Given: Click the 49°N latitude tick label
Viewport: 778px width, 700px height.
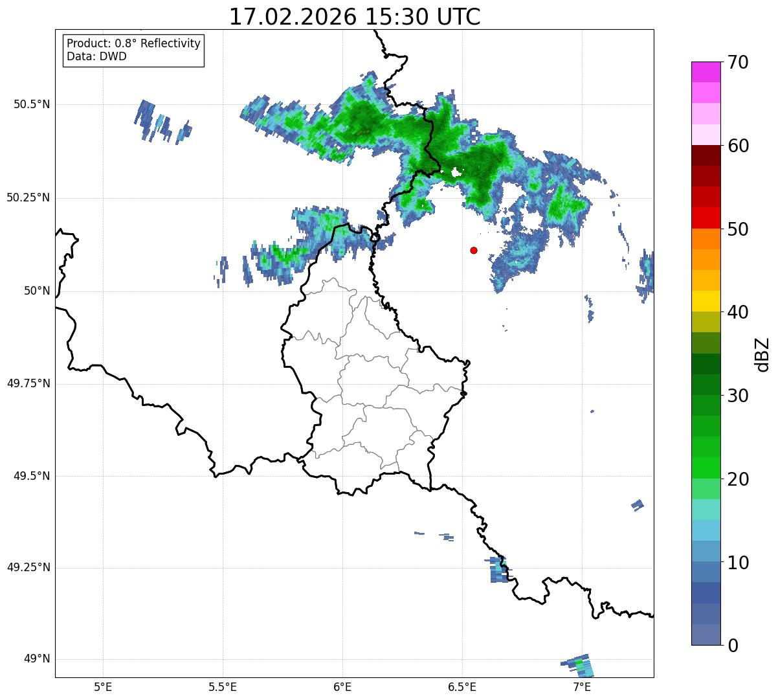Looking at the screenshot, I should pyautogui.click(x=36, y=659).
